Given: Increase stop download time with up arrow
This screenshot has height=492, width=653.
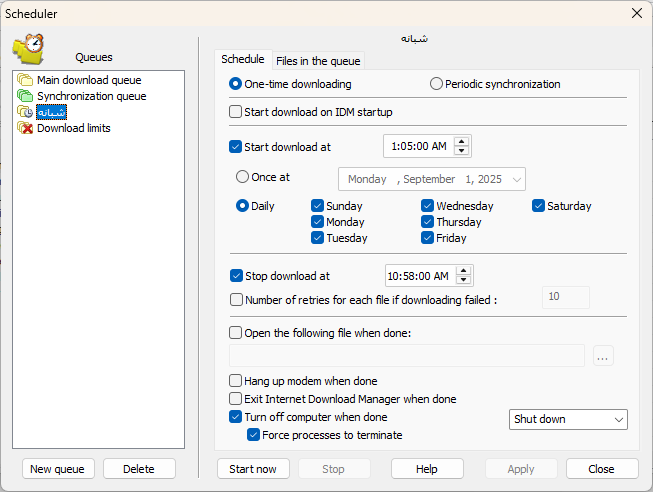Looking at the screenshot, I should point(464,271).
